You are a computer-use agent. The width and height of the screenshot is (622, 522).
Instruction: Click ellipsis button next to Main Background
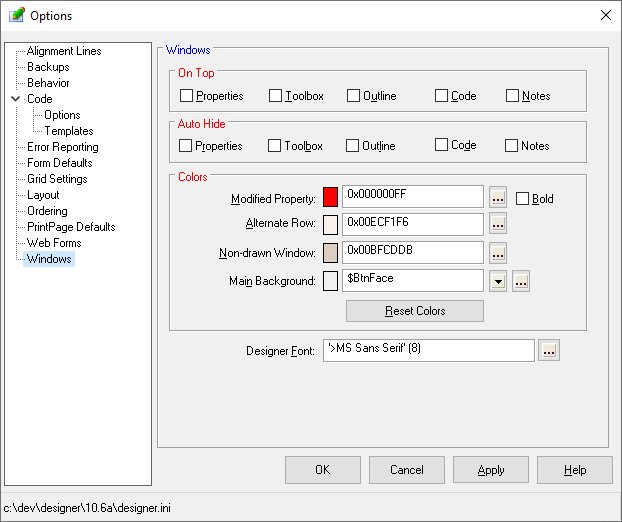point(520,281)
